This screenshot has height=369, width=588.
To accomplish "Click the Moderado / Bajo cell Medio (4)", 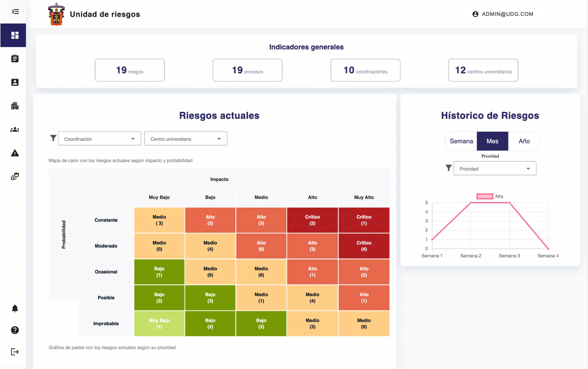I will [x=210, y=246].
